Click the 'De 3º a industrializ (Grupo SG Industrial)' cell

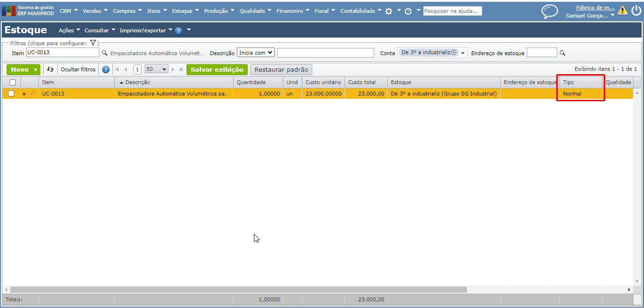click(444, 94)
